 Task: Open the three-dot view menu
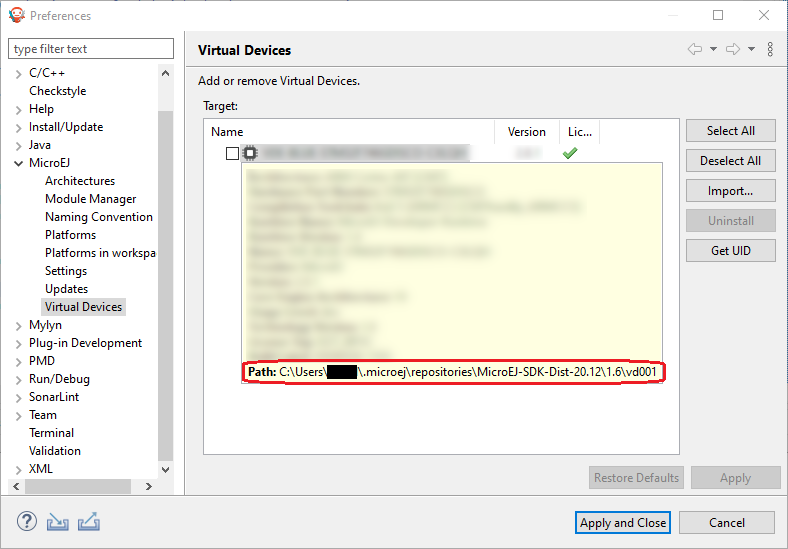pyautogui.click(x=770, y=49)
